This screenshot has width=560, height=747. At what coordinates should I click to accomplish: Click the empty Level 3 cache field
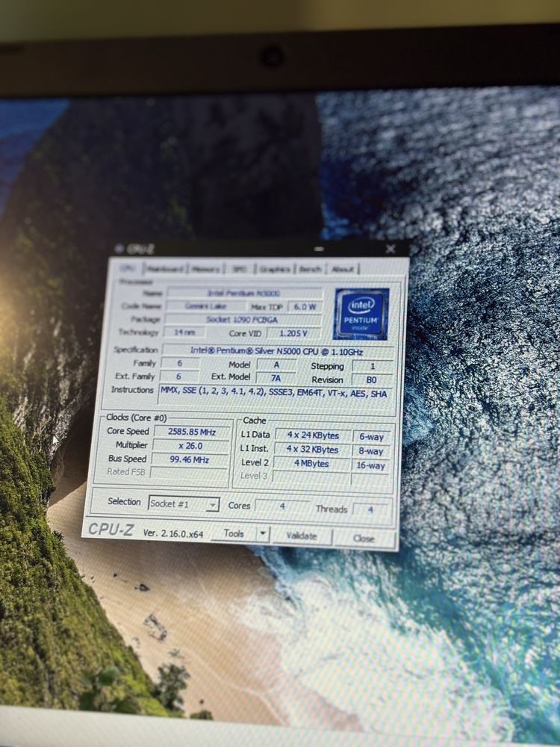[x=311, y=477]
